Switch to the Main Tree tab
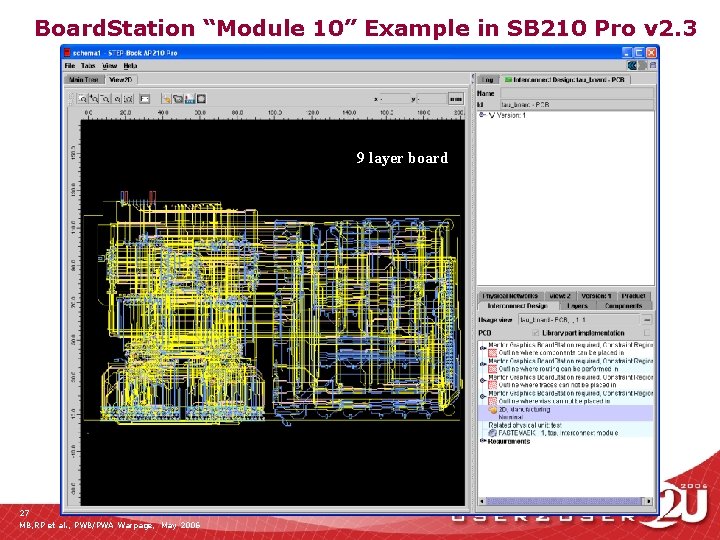The image size is (720, 540). click(x=84, y=80)
